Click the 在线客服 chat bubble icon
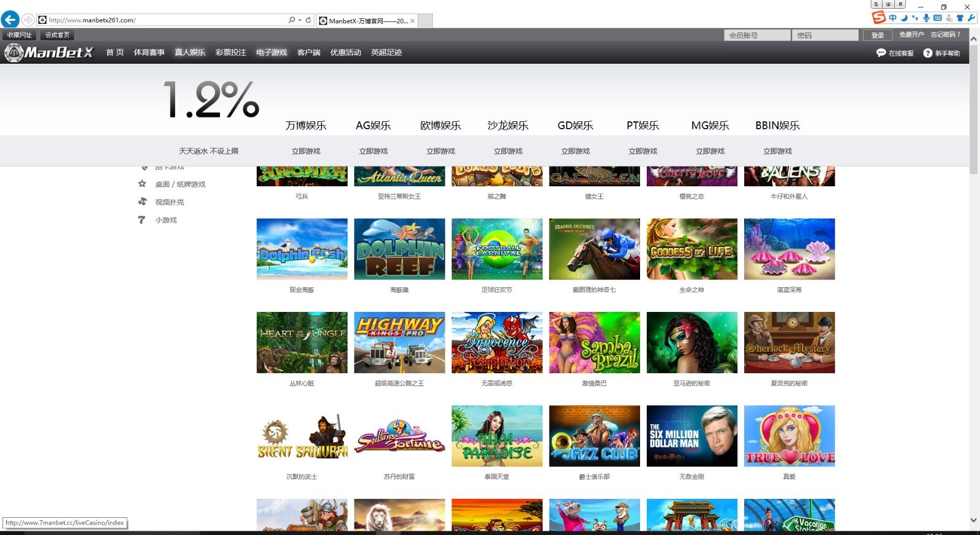 coord(881,53)
